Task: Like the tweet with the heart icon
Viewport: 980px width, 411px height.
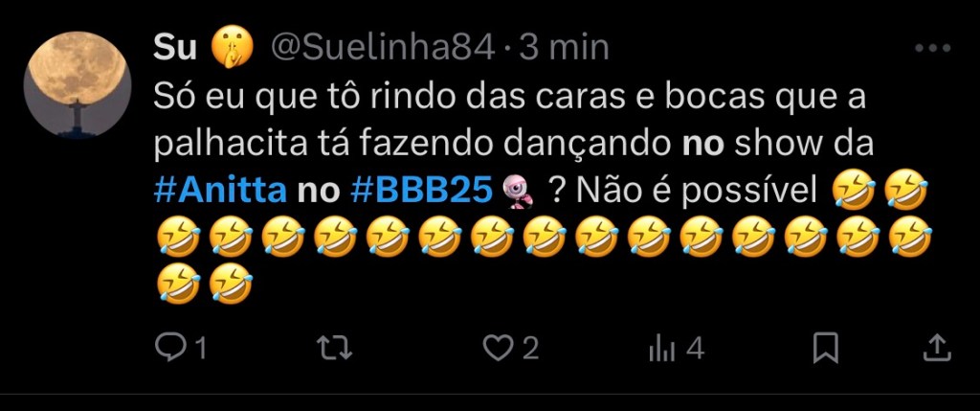Action: pos(498,349)
